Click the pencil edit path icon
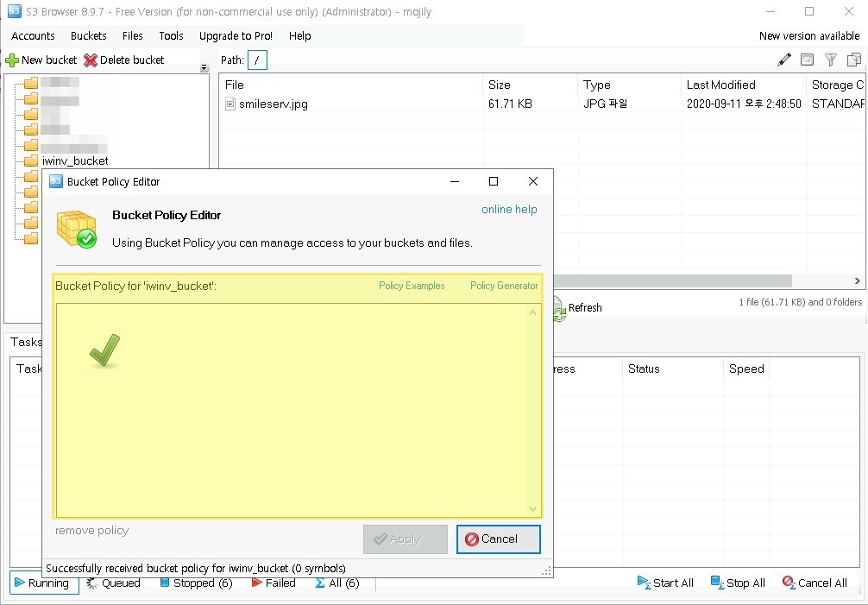This screenshot has height=605, width=868. [x=784, y=60]
